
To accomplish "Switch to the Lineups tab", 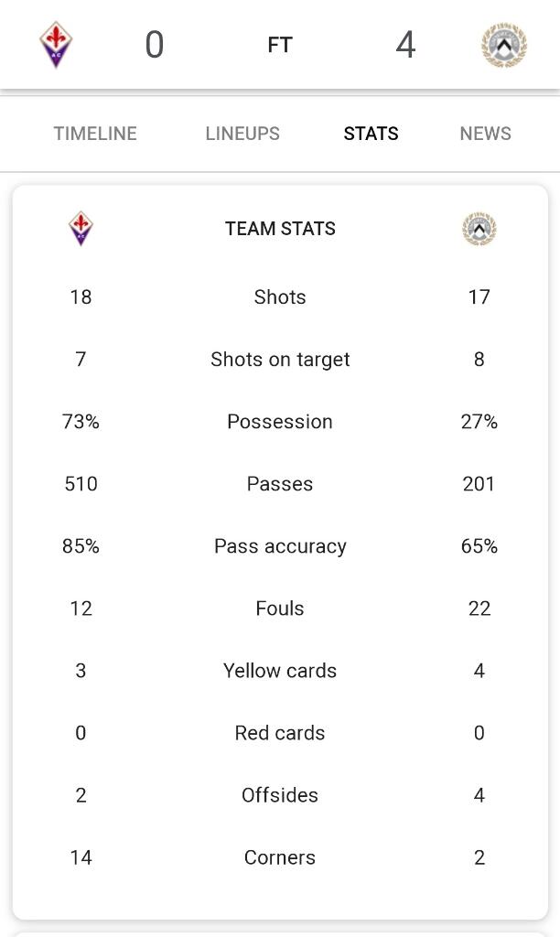I will (x=242, y=134).
